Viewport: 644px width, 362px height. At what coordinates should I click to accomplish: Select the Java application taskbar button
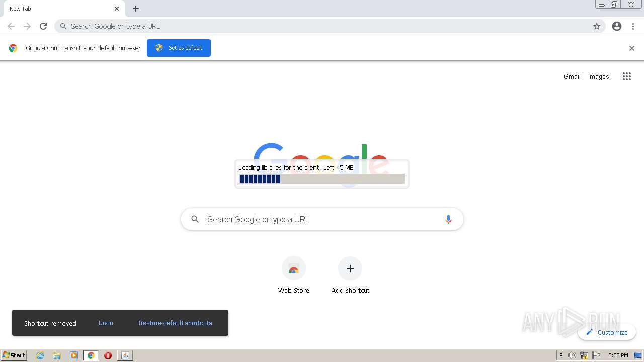(x=125, y=355)
